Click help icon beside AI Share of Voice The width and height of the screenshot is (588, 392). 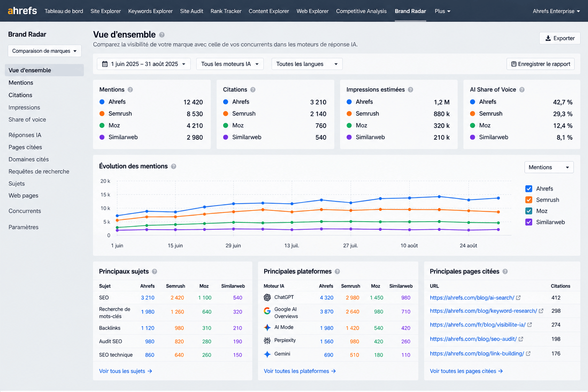click(x=522, y=90)
